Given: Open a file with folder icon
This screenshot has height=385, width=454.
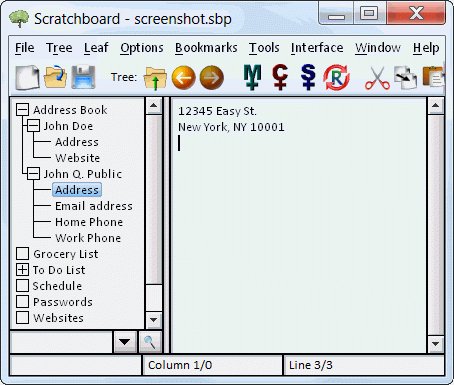Looking at the screenshot, I should [x=55, y=77].
